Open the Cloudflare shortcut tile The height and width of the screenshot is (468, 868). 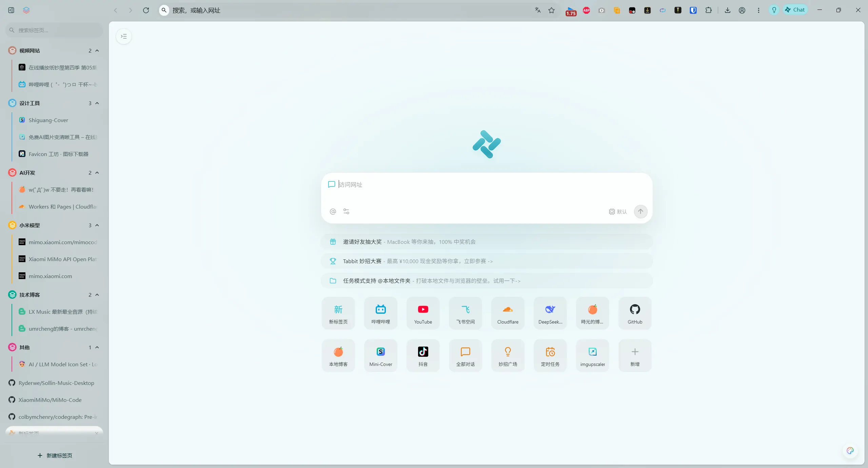[x=508, y=313]
